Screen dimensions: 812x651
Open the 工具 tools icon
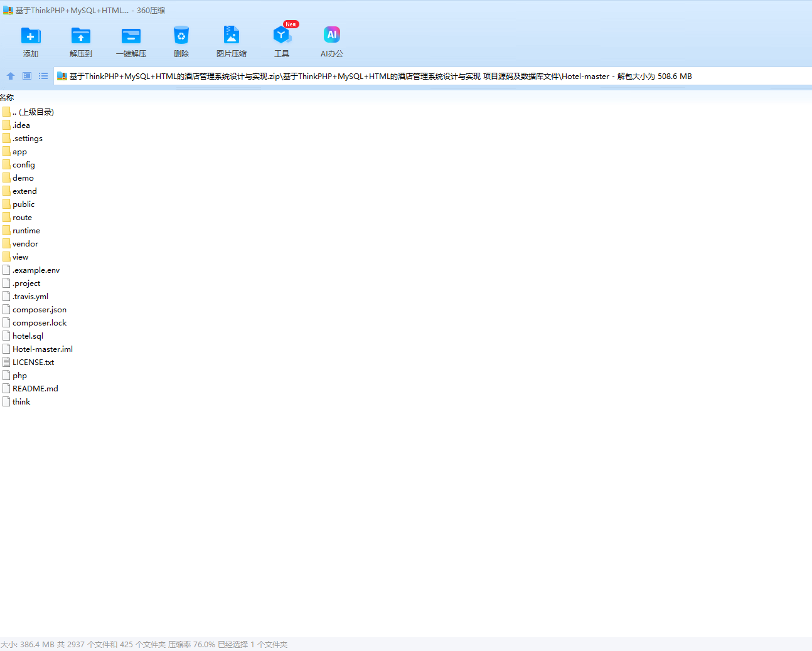[282, 35]
